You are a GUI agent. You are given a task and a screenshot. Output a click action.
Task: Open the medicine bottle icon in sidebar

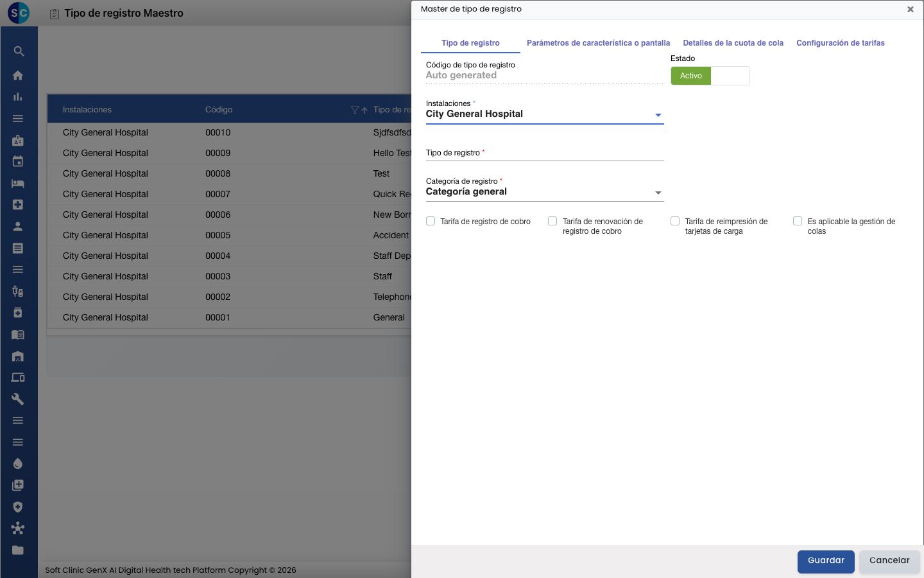coord(18,313)
